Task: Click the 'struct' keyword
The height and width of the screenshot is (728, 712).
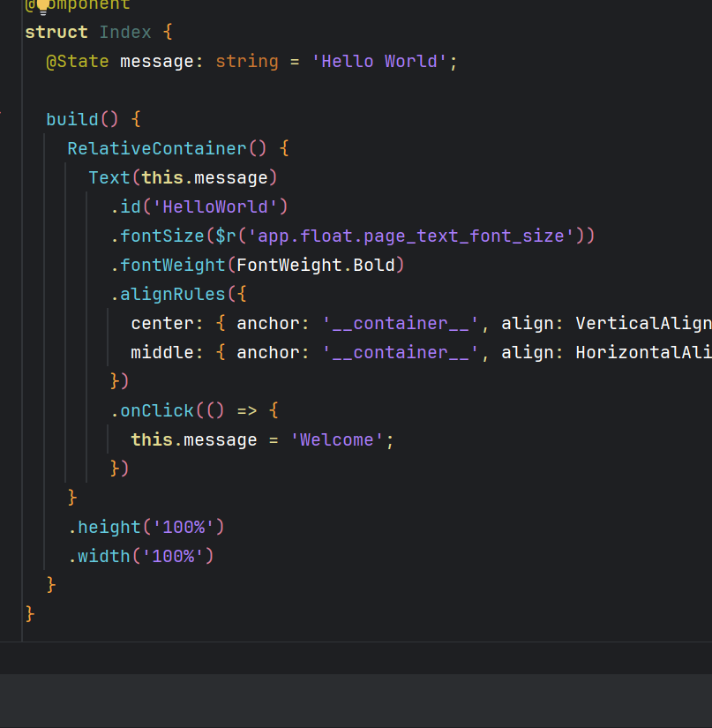Action: pos(56,33)
